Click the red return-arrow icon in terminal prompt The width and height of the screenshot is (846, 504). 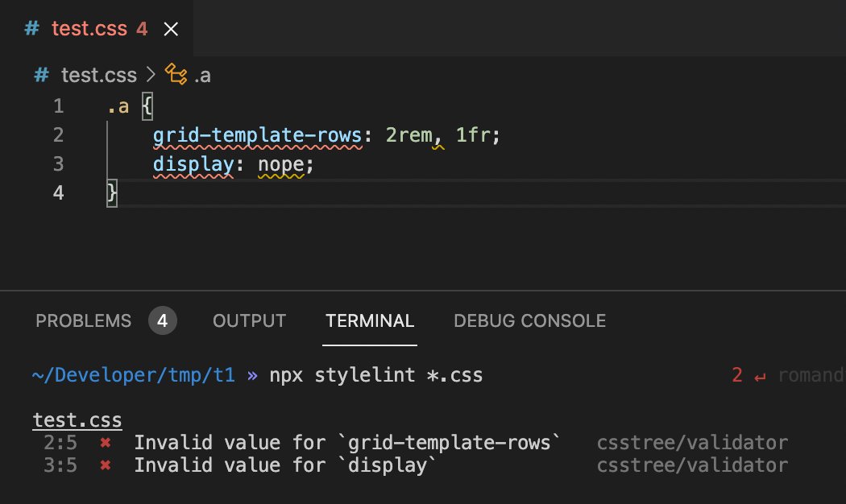click(760, 377)
